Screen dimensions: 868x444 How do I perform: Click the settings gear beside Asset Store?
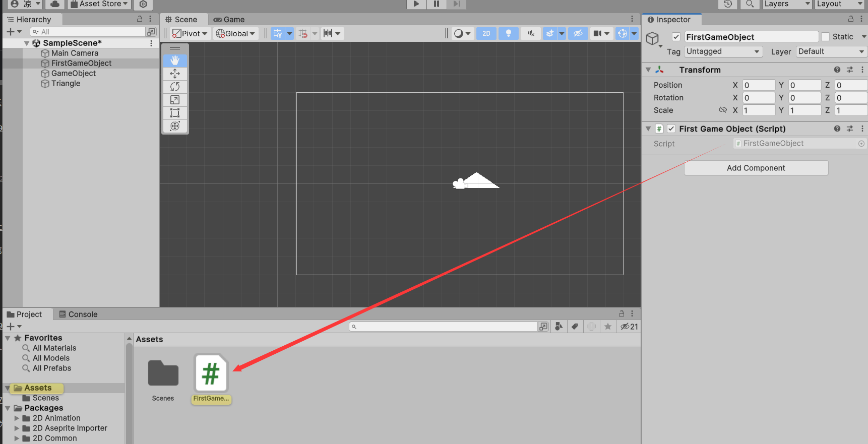(x=143, y=4)
